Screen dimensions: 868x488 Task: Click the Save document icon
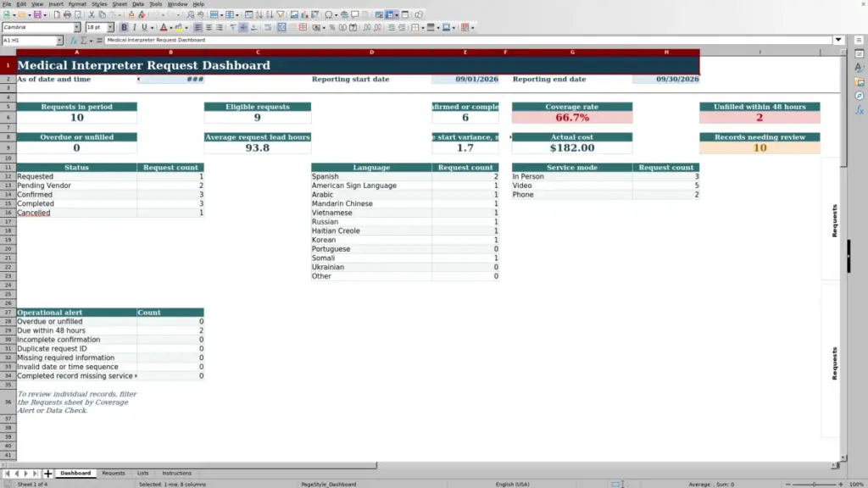pos(37,14)
